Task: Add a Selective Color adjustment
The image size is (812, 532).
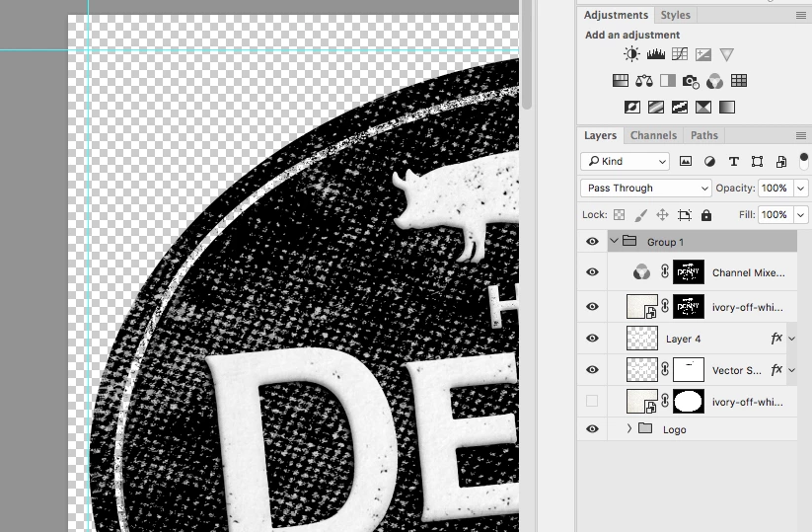Action: click(703, 108)
